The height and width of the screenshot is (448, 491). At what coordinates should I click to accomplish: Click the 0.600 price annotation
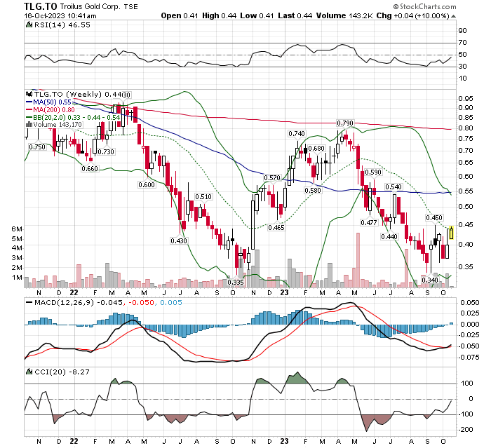click(x=147, y=184)
